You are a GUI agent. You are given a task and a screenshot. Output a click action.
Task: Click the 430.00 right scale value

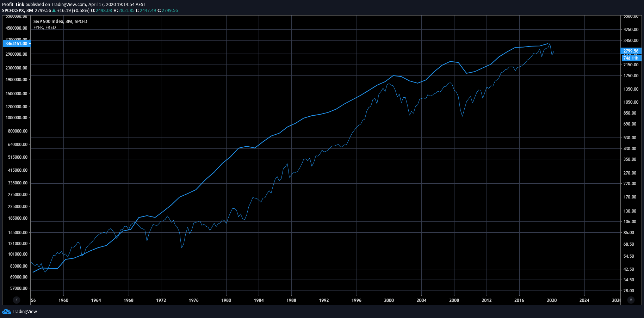pos(630,149)
